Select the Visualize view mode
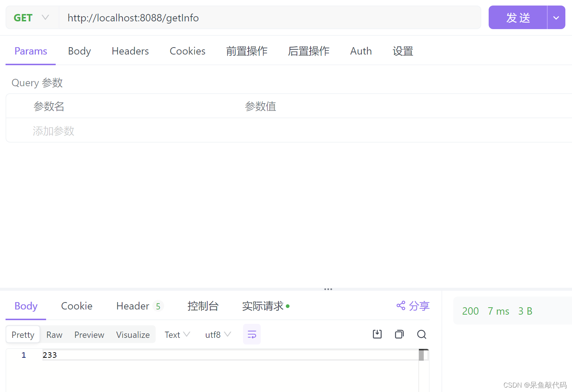 133,335
